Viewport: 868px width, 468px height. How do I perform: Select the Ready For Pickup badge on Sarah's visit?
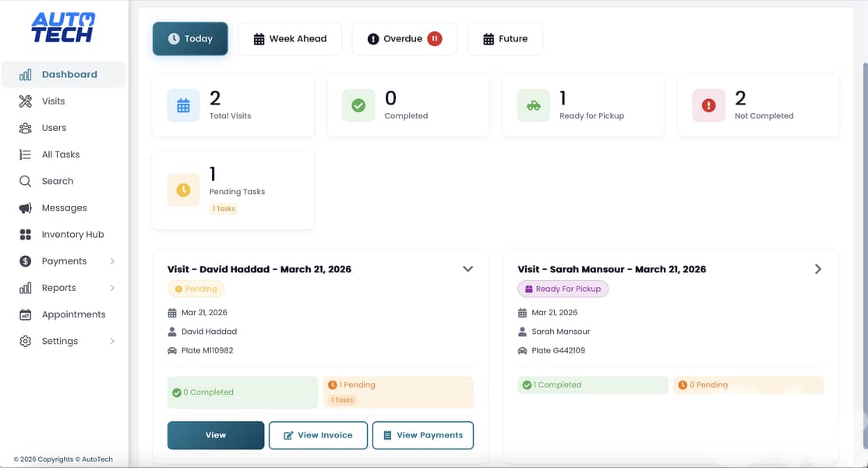(563, 289)
